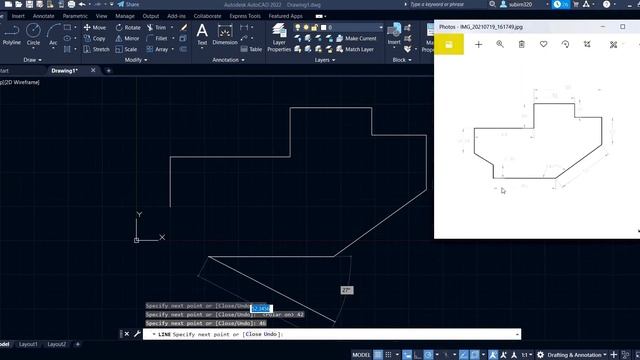Activate the Array command
This screenshot has width=640, height=360.
[x=157, y=49]
